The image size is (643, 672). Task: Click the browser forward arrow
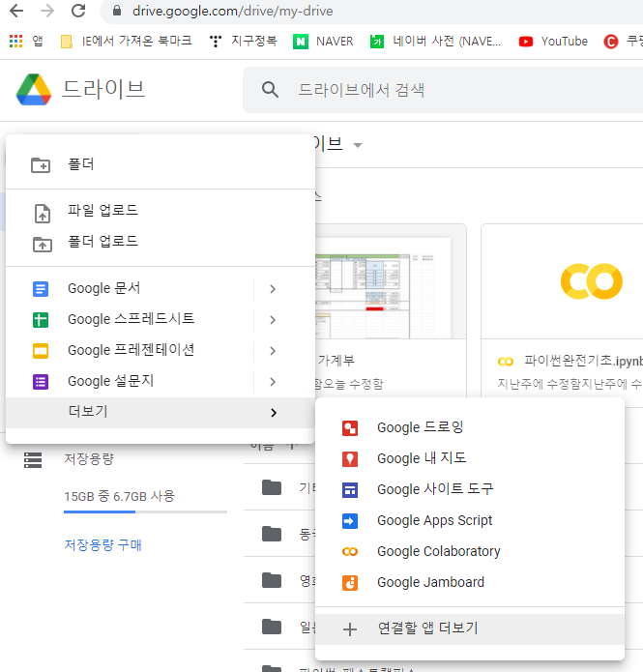coord(47,11)
